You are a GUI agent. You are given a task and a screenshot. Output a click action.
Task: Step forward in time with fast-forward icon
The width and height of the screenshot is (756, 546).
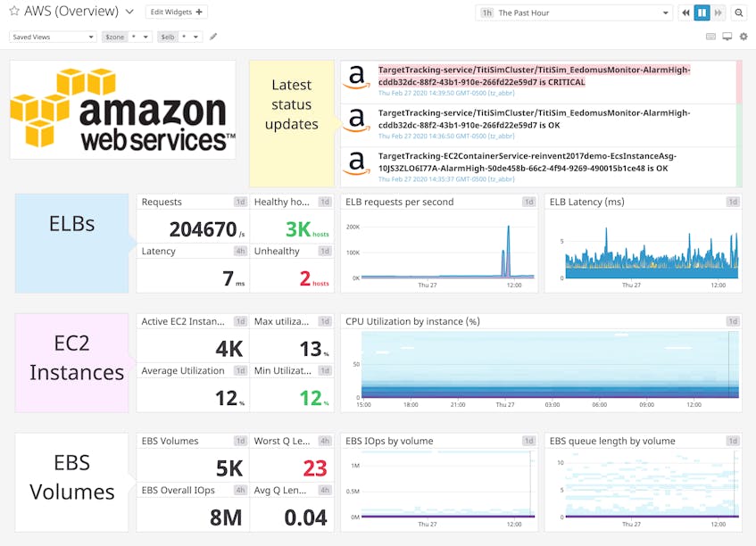click(x=718, y=13)
